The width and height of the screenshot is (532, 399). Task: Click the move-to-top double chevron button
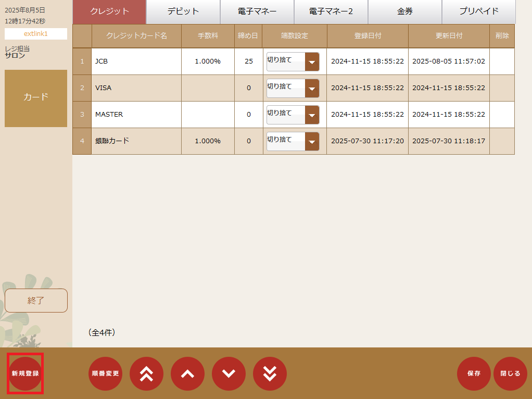[x=146, y=373]
